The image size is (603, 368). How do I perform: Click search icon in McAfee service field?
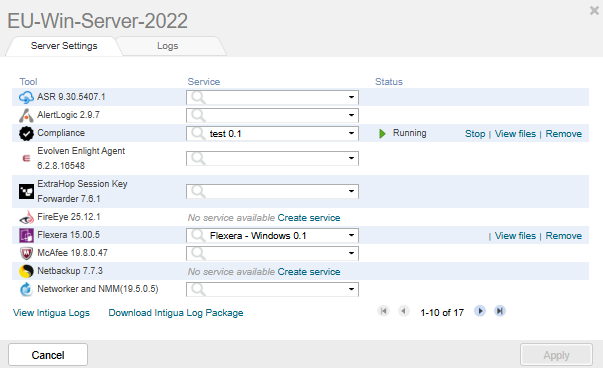tap(198, 253)
